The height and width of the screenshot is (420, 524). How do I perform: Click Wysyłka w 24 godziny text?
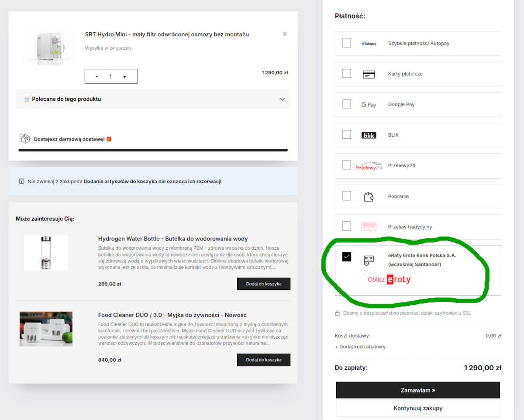[x=108, y=48]
